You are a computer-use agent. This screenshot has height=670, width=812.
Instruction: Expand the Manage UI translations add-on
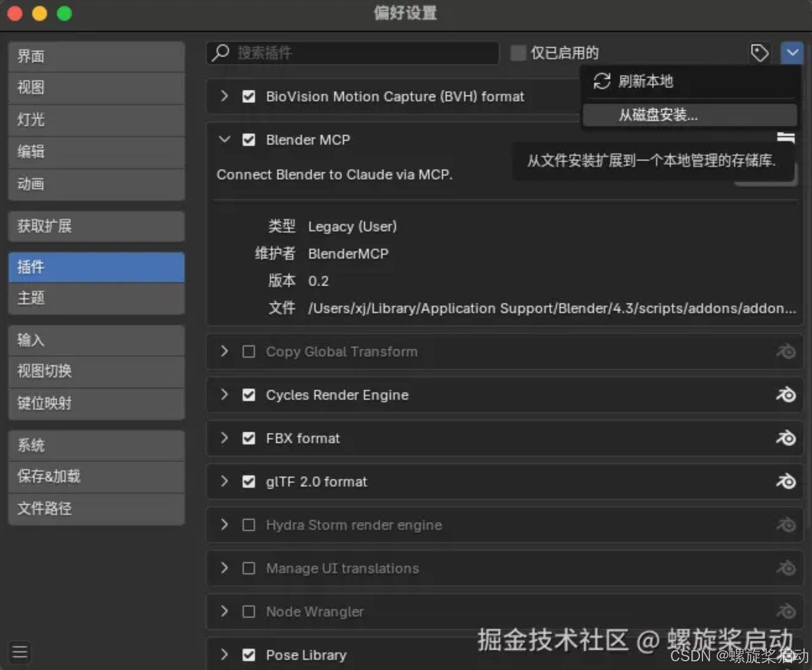coord(224,568)
